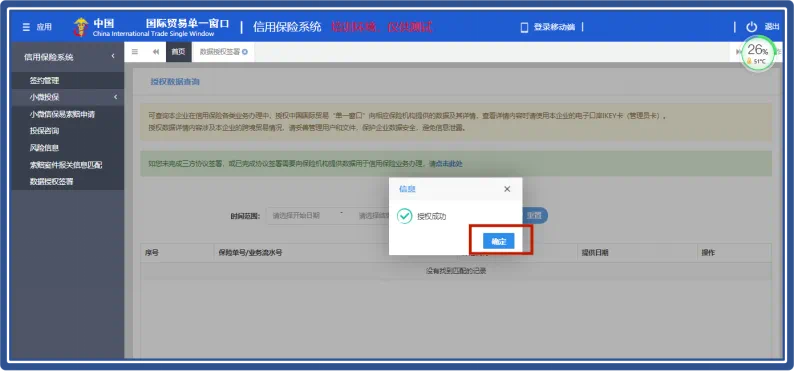This screenshot has height=371, width=794.
Task: Close the 数据授权签署 tab with its x icon
Action: [x=245, y=52]
